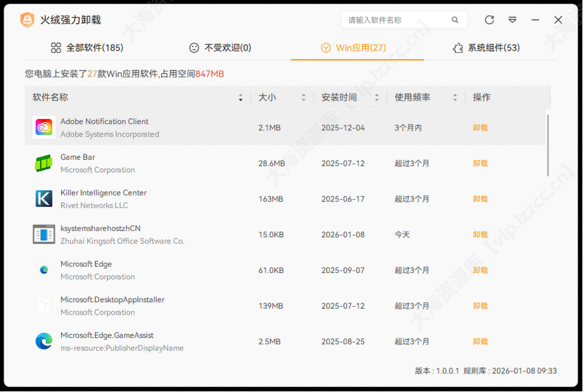Select the Win应用(27) tab
The height and width of the screenshot is (392, 583).
[x=354, y=48]
